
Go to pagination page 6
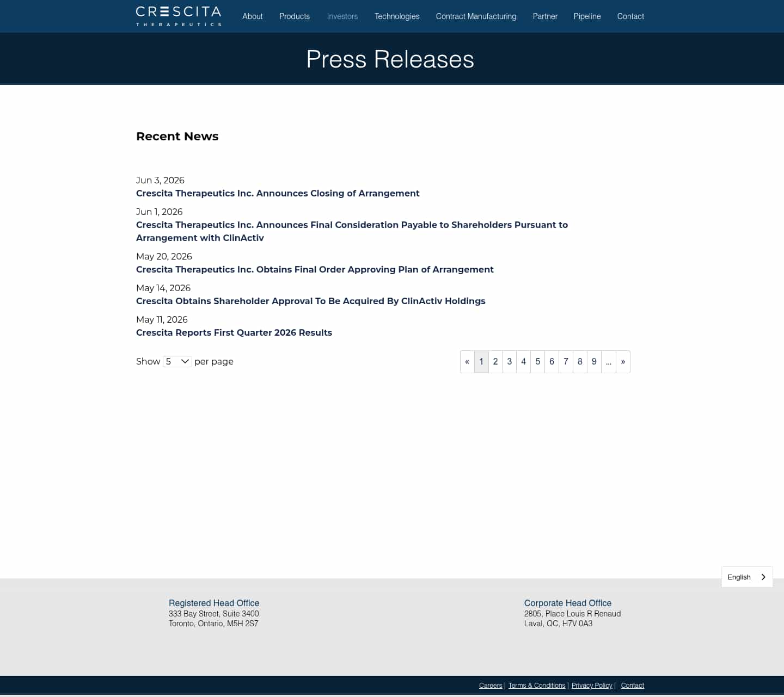(x=552, y=362)
